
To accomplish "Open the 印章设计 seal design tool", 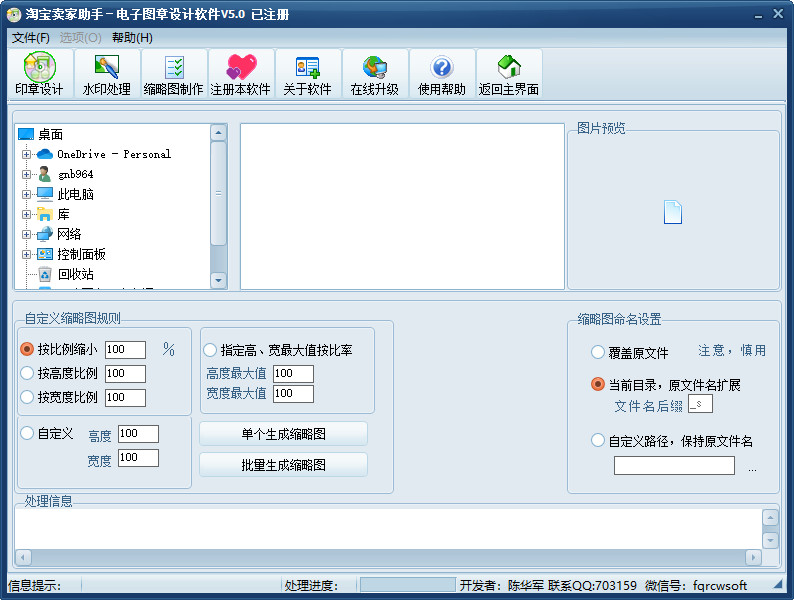I will [39, 73].
